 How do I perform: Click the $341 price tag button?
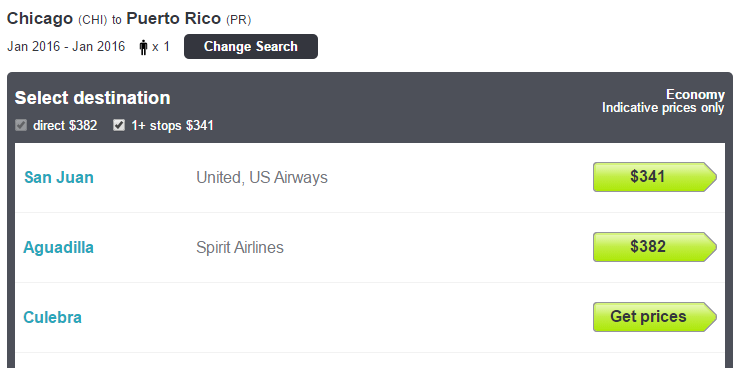pos(655,177)
